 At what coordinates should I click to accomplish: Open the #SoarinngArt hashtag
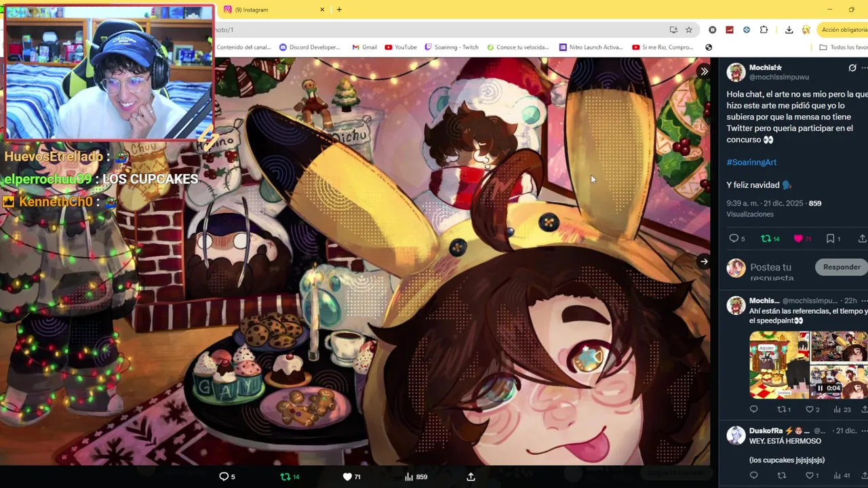(751, 162)
